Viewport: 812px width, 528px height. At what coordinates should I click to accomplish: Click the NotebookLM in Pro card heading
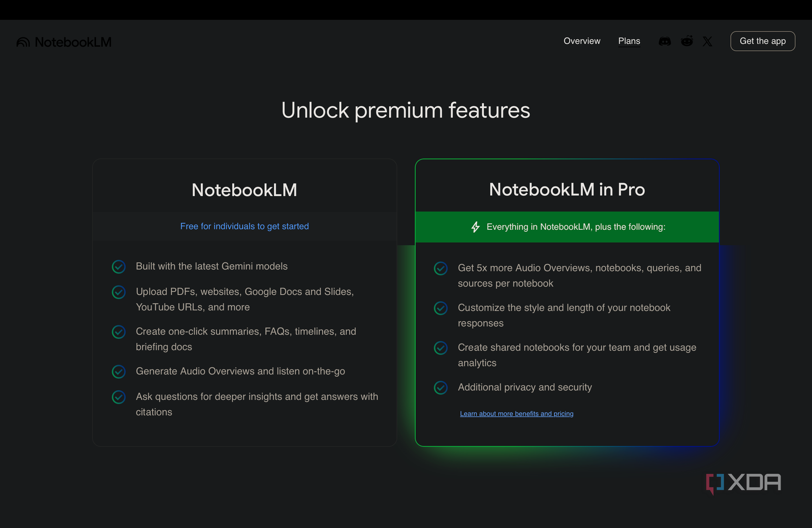[566, 189]
